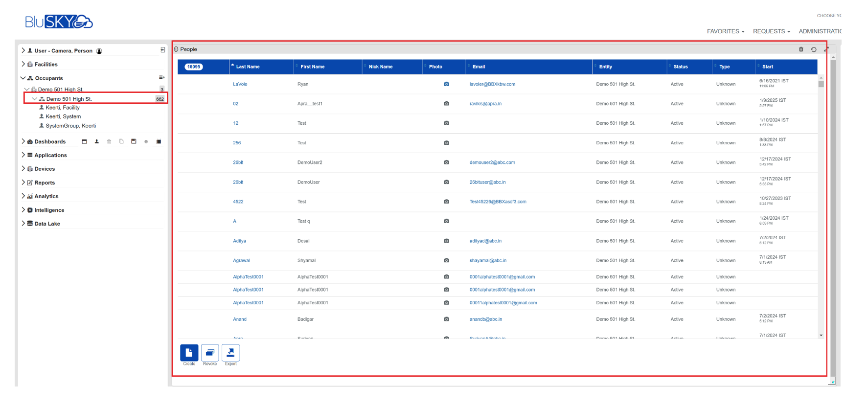Open the REQUESTS menu
This screenshot has height=409, width=868.
[x=771, y=31]
